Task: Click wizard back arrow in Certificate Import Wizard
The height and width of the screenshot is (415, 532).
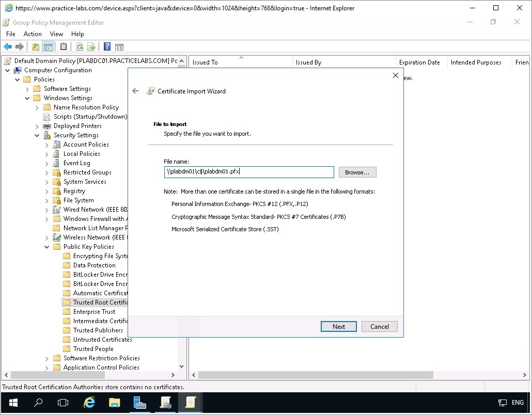Action: (135, 91)
